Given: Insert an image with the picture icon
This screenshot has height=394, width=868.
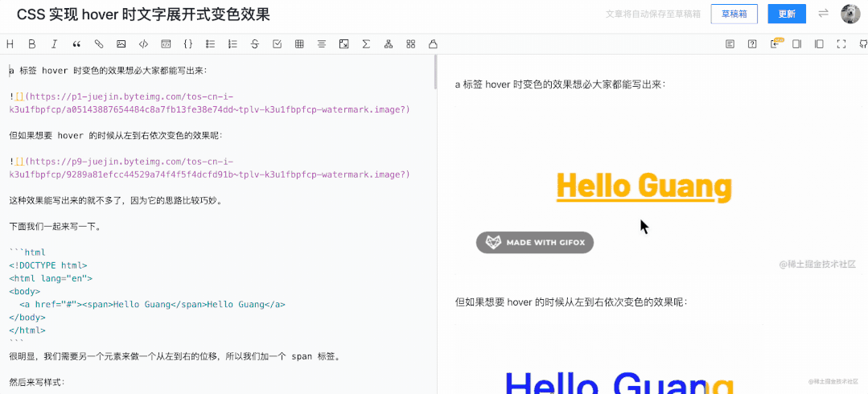Looking at the screenshot, I should click(121, 44).
